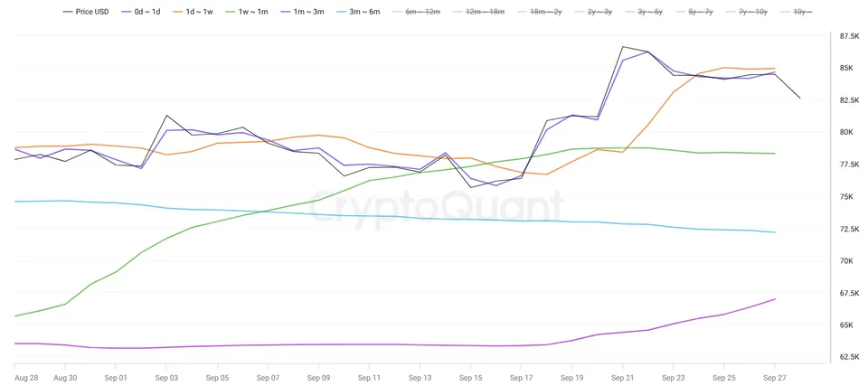Screen dimensions: 868x386
Task: Click the Sep 09 x-axis tick label
Action: tap(318, 377)
